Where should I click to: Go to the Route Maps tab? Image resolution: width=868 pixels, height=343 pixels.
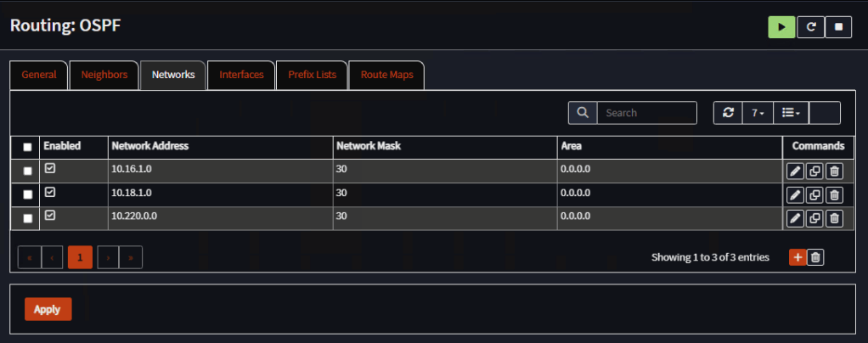coord(386,75)
